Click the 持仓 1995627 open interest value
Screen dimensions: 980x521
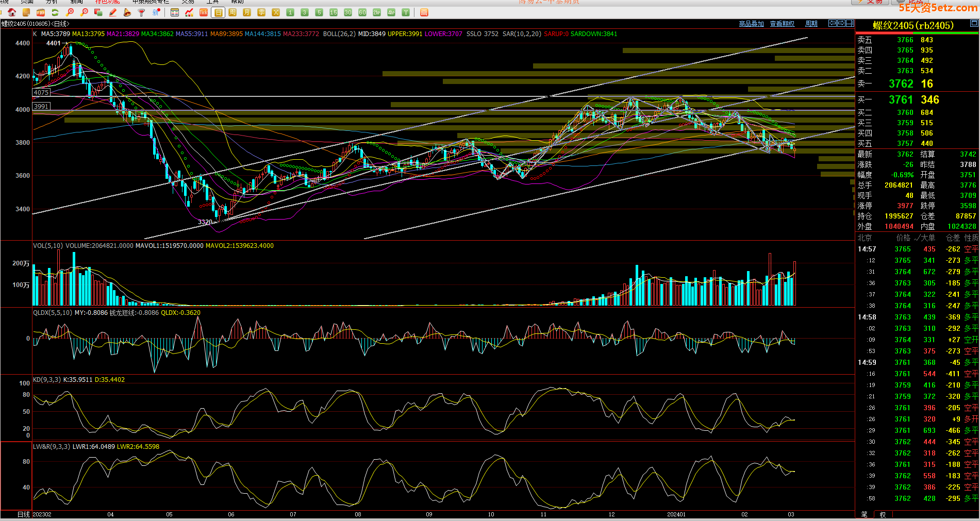pos(899,216)
